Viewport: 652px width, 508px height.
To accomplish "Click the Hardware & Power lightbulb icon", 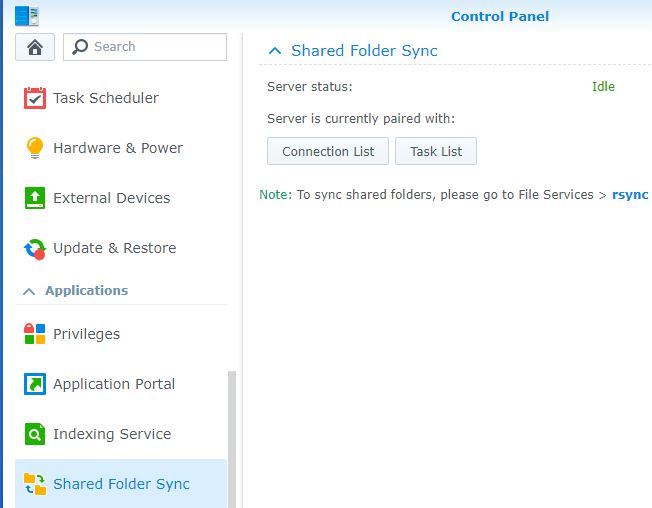I will pos(35,148).
